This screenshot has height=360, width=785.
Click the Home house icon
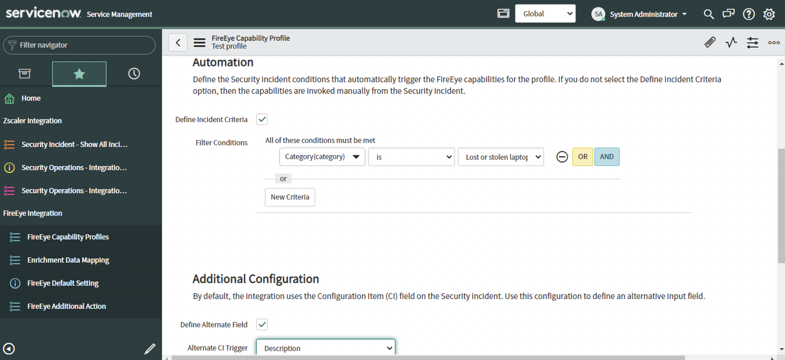point(9,99)
